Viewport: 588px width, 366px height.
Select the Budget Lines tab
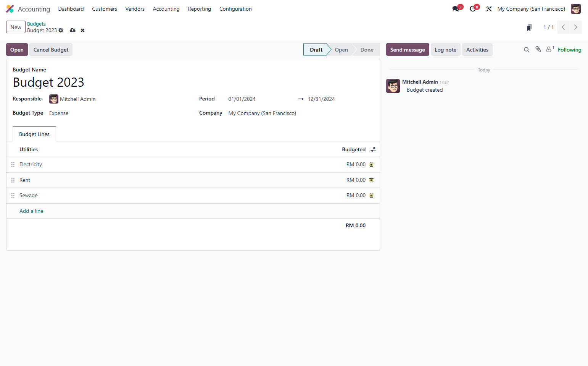34,134
